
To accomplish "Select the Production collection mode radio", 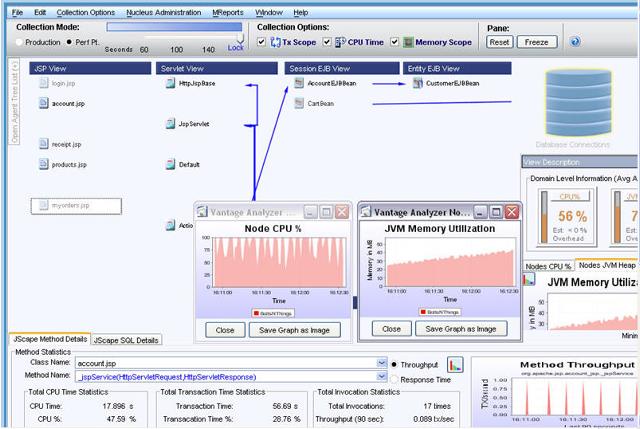I will 19,42.
